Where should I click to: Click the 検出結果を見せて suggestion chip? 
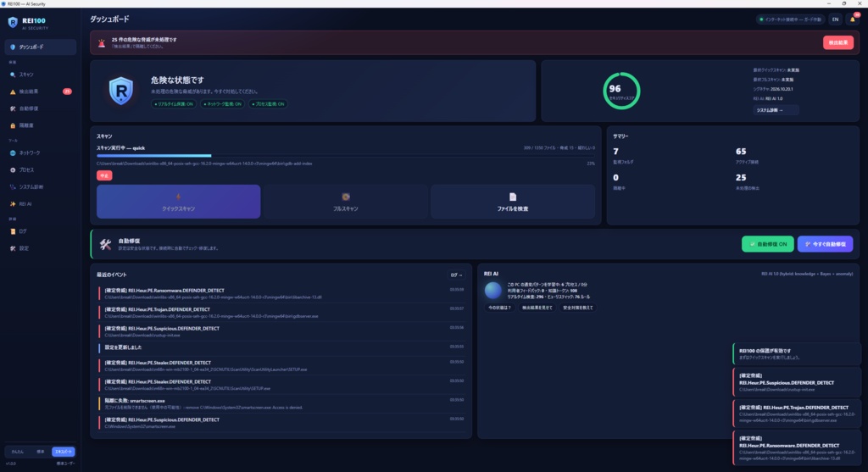coord(537,308)
